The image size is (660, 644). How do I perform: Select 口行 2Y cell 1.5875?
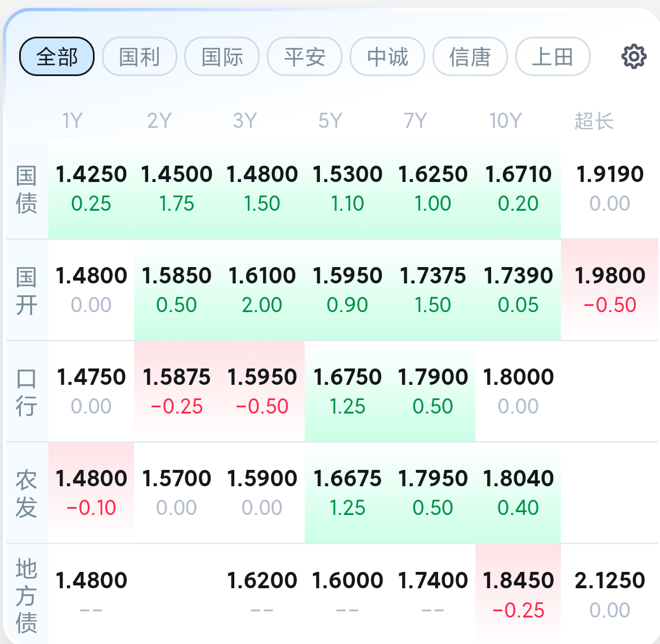click(177, 391)
